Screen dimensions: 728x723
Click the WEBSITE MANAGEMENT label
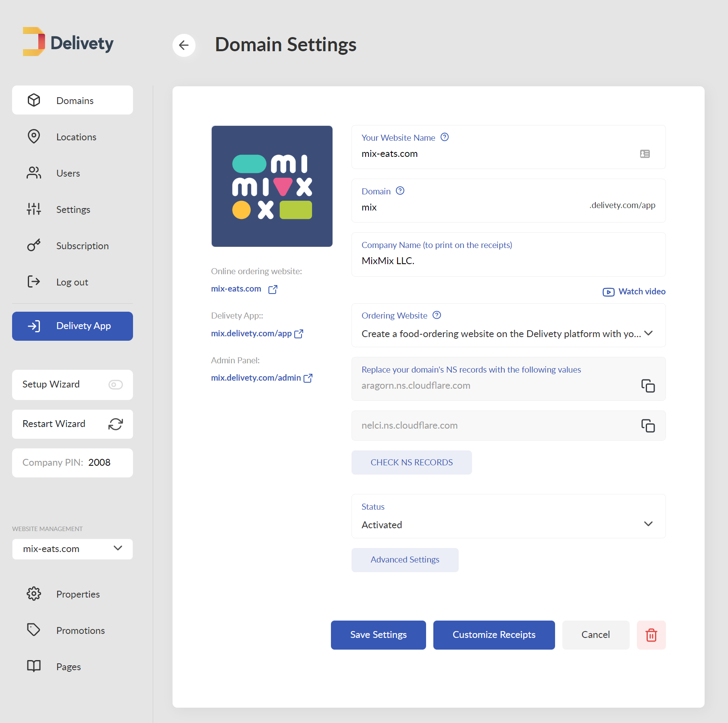pos(48,529)
